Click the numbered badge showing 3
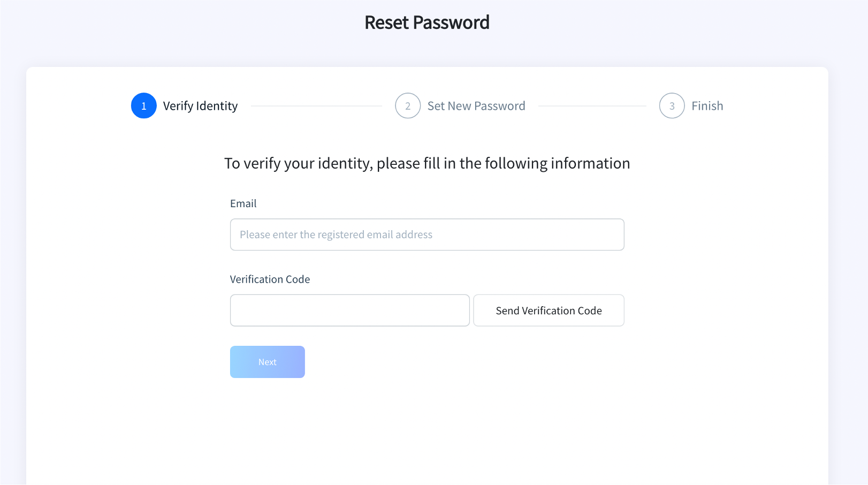868x485 pixels. point(672,105)
